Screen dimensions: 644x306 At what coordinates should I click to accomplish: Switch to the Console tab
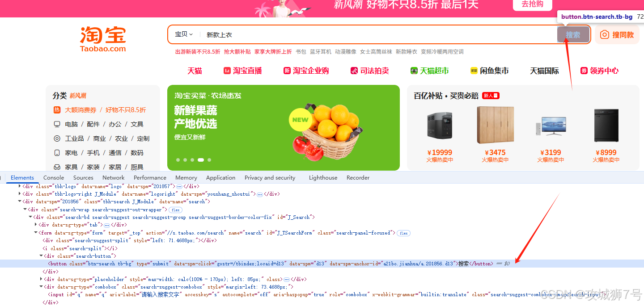click(54, 177)
